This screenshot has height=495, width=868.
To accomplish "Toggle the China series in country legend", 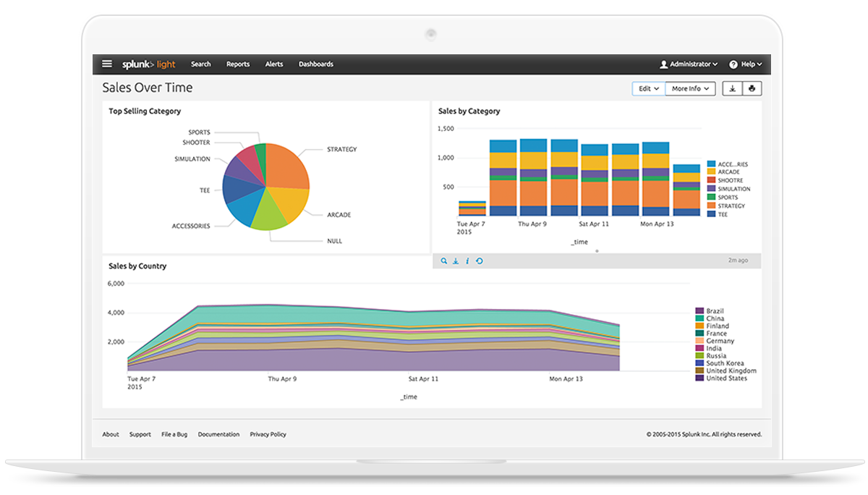I will pos(715,318).
